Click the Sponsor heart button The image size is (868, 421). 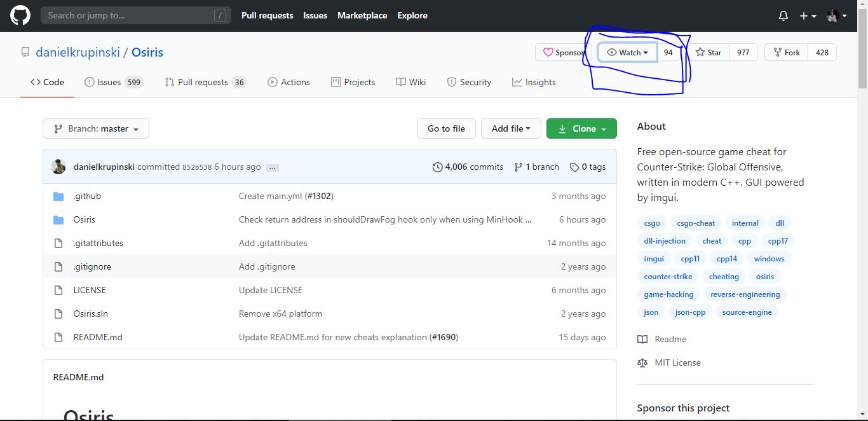[x=564, y=52]
